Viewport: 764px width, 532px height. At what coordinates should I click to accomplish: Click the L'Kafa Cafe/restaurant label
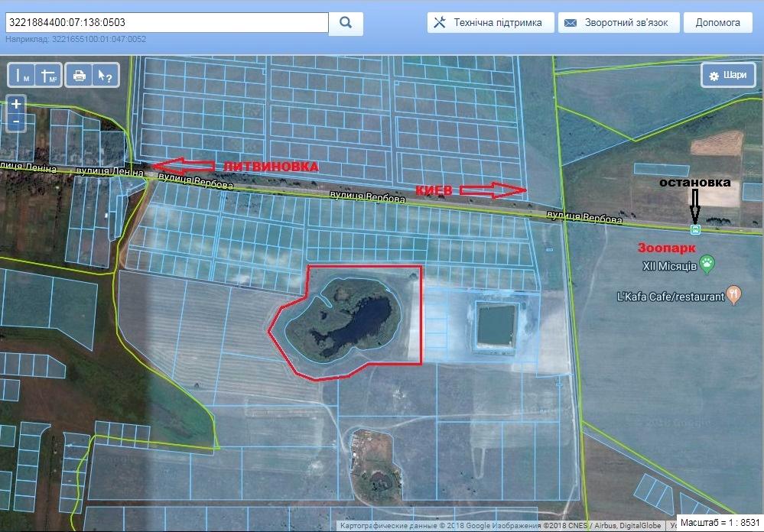670,297
